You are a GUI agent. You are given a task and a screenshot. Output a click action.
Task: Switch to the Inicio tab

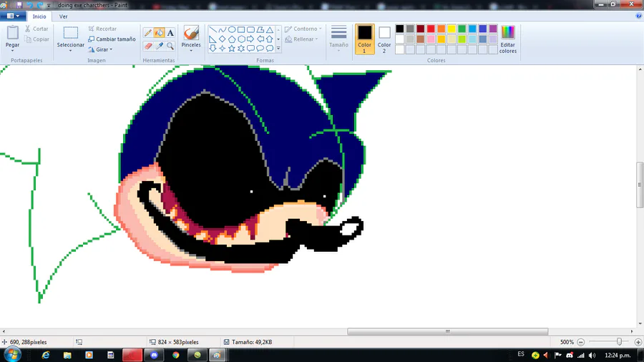pyautogui.click(x=39, y=16)
